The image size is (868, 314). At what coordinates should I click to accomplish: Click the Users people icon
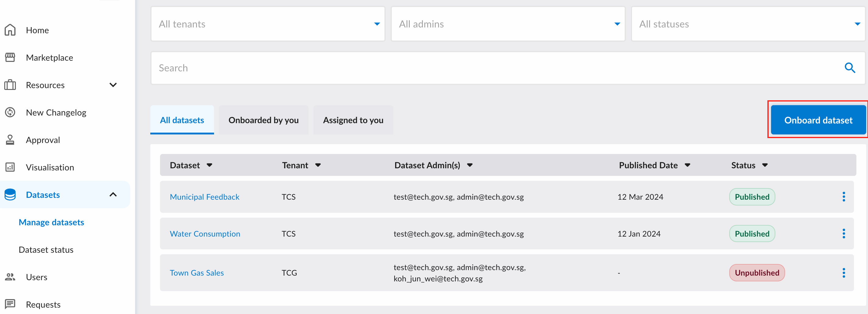click(10, 277)
